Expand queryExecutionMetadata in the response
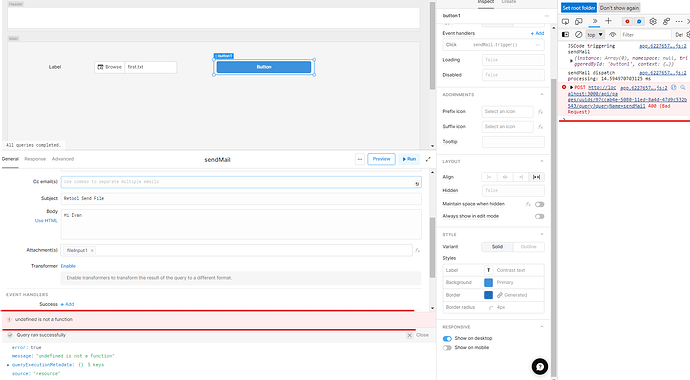Screen dimensions: 690x380 (x=8, y=365)
